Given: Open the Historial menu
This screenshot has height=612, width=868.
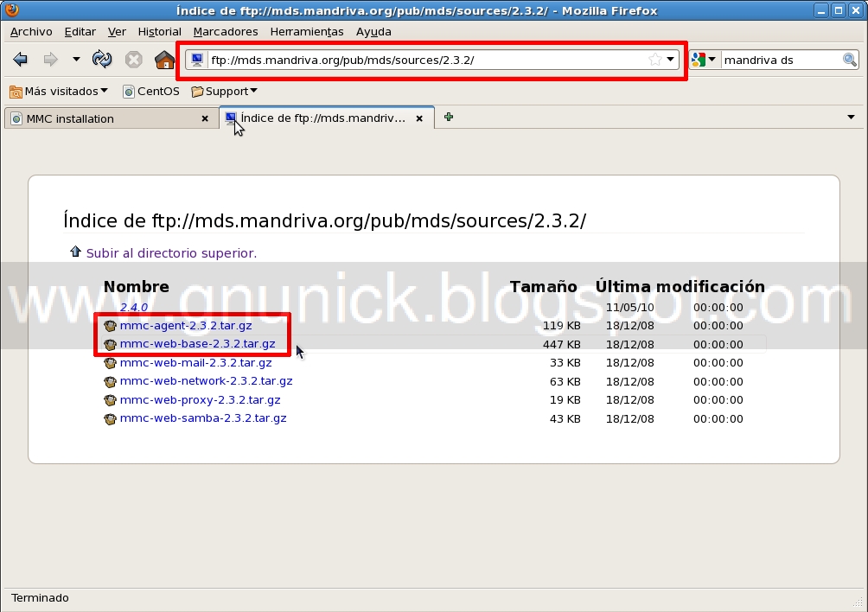Looking at the screenshot, I should pyautogui.click(x=159, y=31).
